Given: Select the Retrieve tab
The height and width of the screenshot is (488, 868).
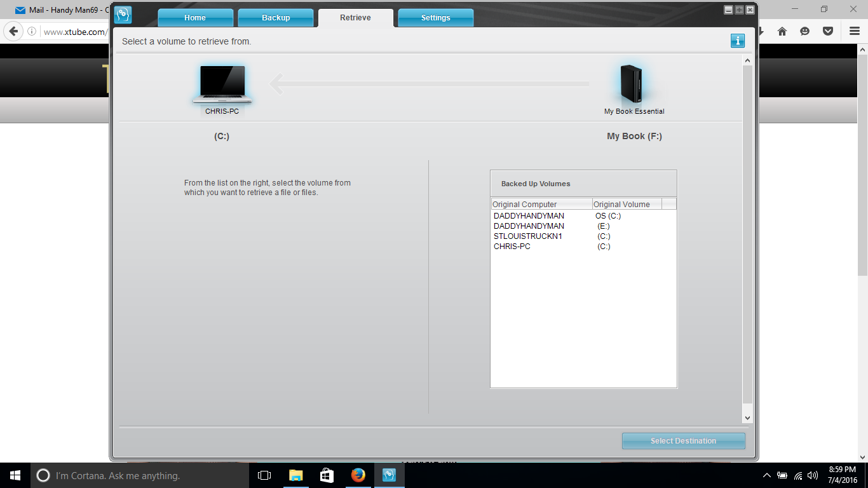Looking at the screenshot, I should tap(355, 18).
